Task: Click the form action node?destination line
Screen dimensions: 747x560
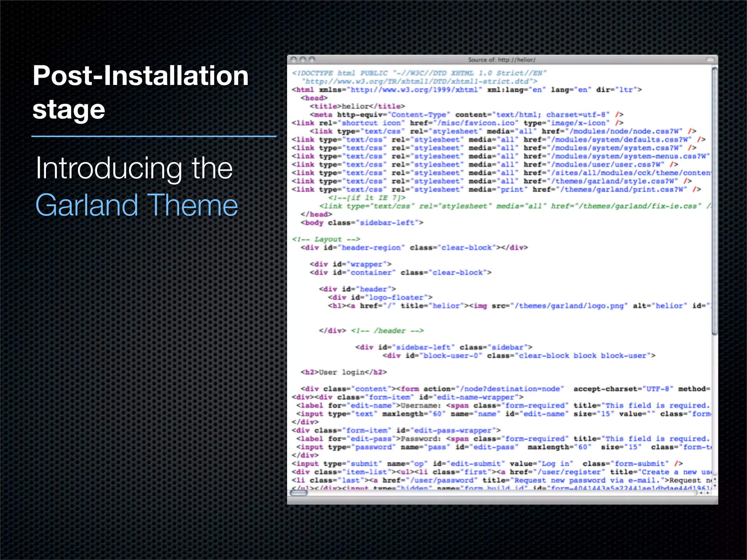Action: point(506,389)
